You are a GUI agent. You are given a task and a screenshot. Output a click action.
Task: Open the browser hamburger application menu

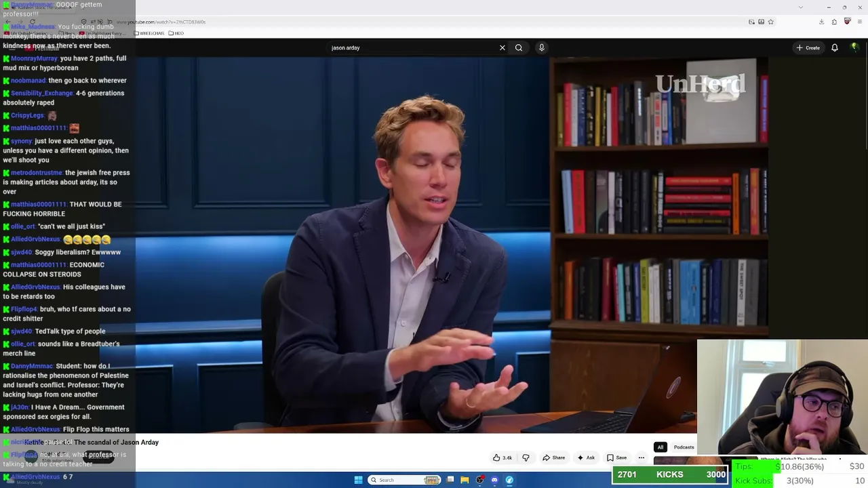coord(860,22)
